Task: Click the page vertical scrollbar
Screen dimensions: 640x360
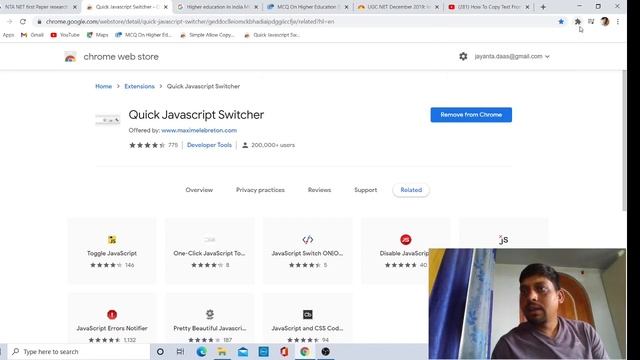Action: 624,141
